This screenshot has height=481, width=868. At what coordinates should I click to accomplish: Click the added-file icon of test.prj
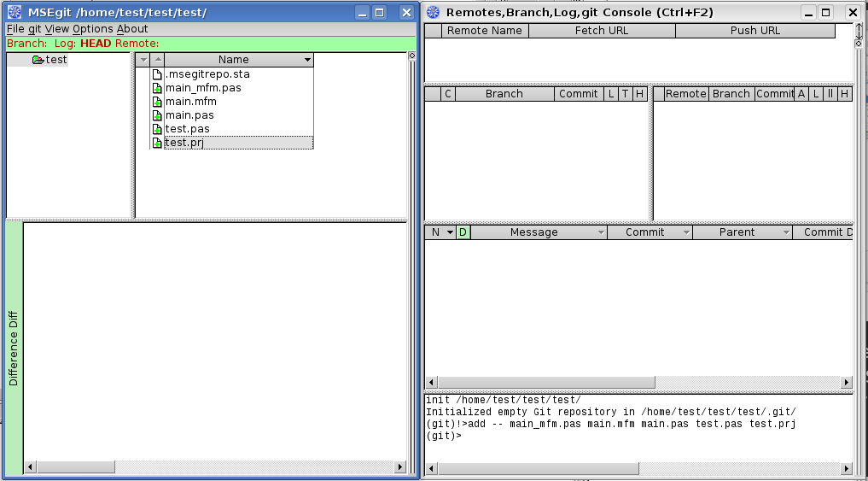pyautogui.click(x=157, y=143)
